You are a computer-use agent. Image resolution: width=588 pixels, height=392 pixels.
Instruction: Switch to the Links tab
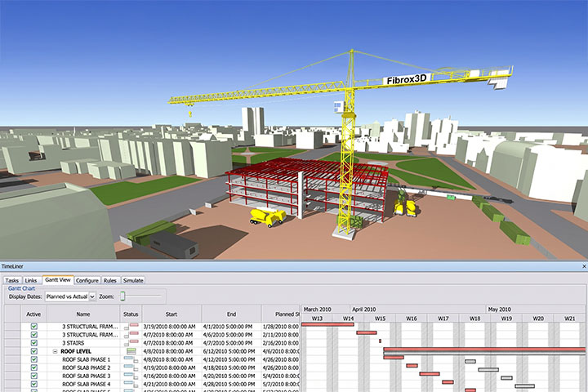tap(31, 280)
